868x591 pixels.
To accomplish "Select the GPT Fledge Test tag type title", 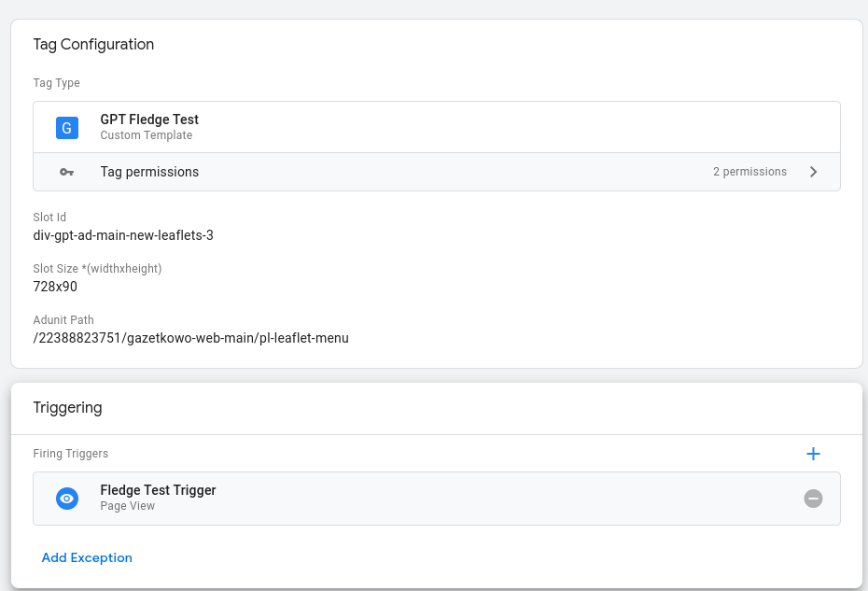I will [149, 120].
